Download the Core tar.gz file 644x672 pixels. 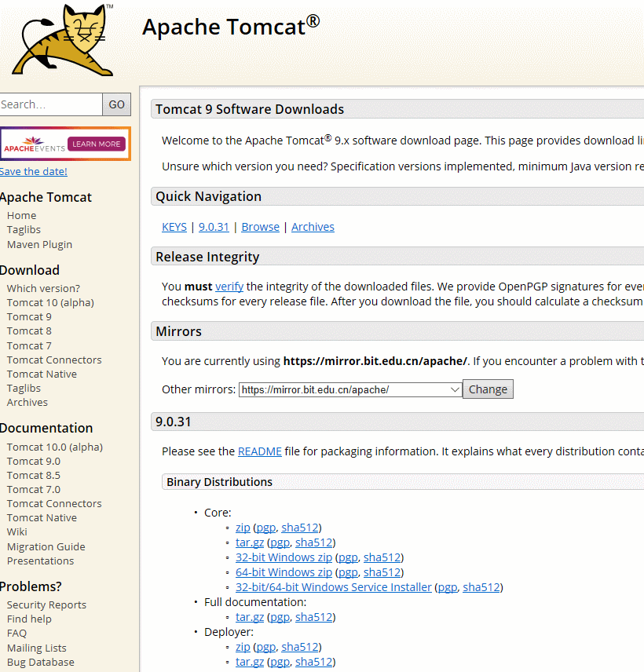[x=250, y=542]
